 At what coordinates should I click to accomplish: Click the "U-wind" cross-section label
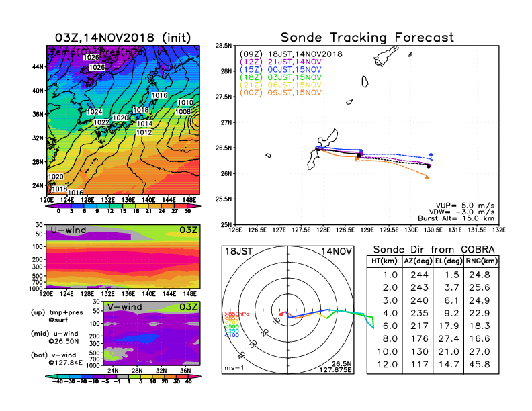69,230
